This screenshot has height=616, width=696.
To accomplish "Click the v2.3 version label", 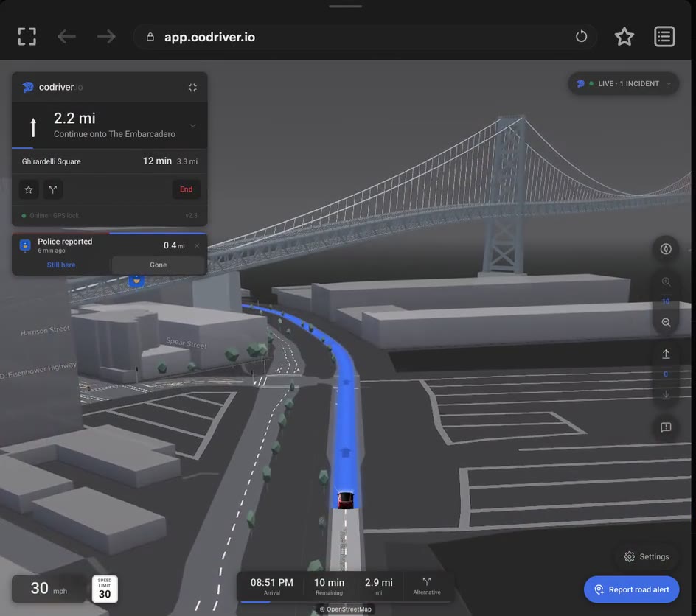I will tap(191, 216).
